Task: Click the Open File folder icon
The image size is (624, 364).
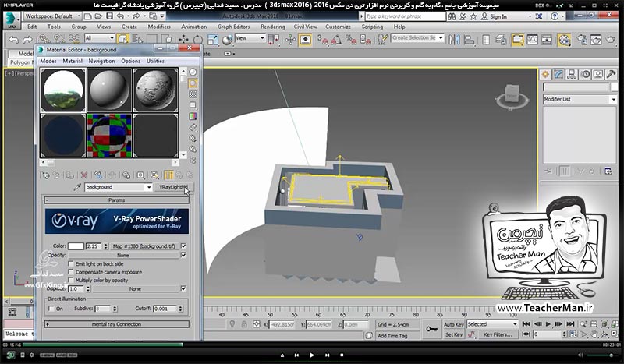Action: click(99, 16)
